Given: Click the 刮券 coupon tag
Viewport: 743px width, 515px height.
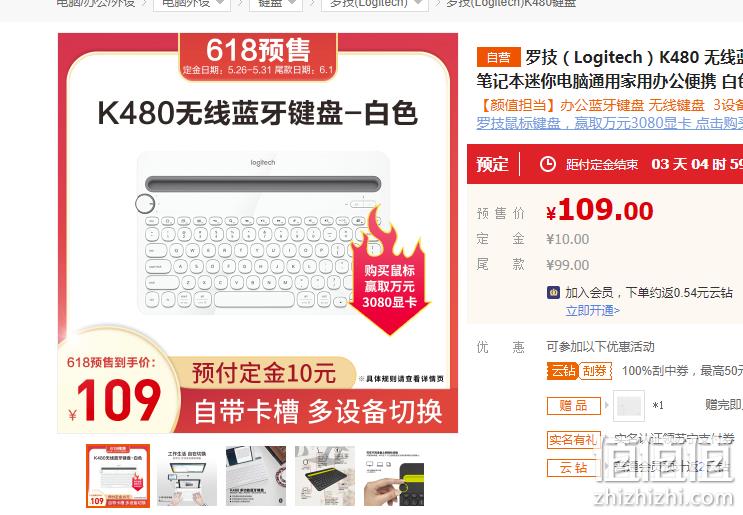Looking at the screenshot, I should click(x=595, y=370).
